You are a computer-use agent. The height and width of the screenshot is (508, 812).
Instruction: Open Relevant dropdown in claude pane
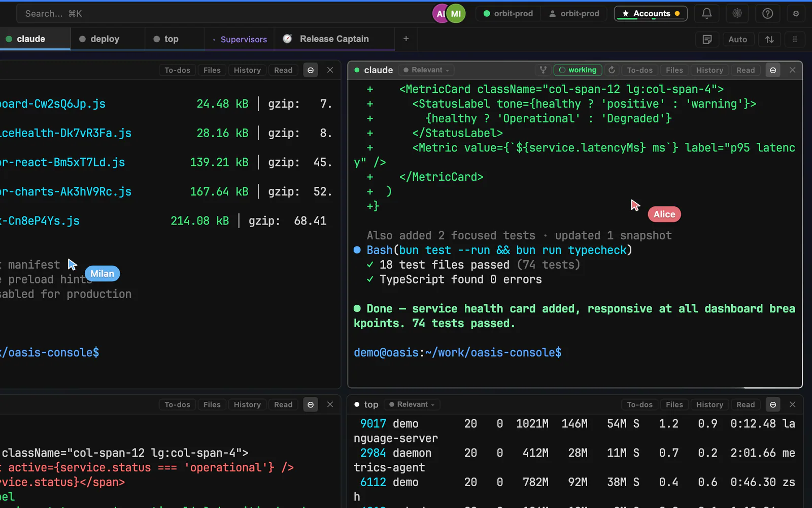pos(426,70)
